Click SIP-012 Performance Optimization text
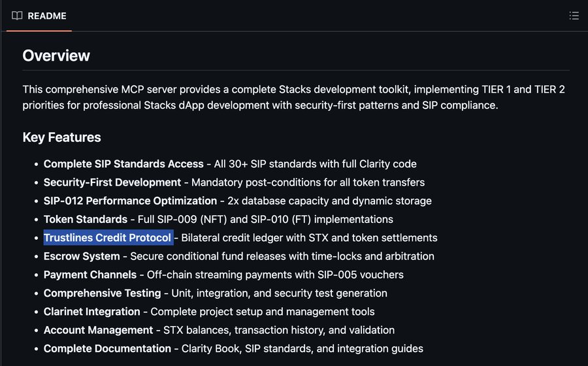This screenshot has height=366, width=588. (x=130, y=201)
